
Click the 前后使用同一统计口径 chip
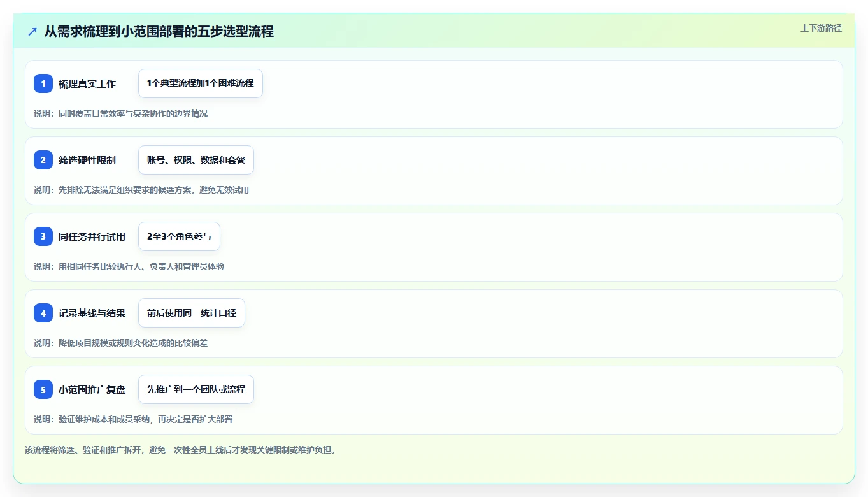coord(192,313)
